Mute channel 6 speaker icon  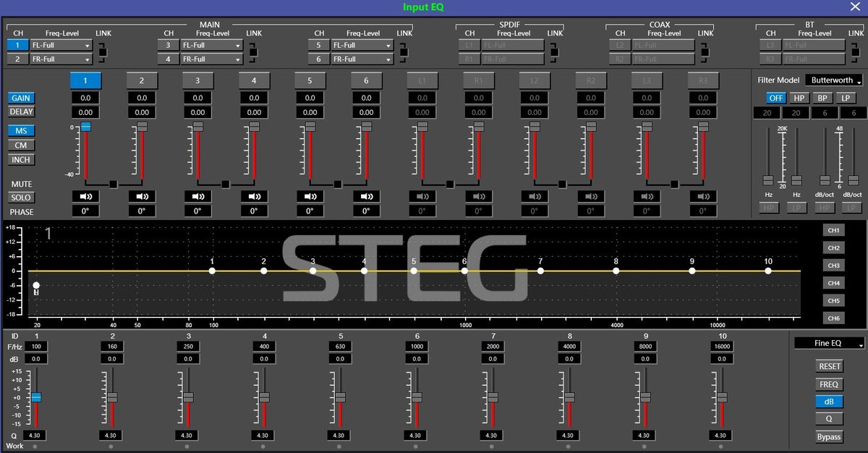pos(366,196)
